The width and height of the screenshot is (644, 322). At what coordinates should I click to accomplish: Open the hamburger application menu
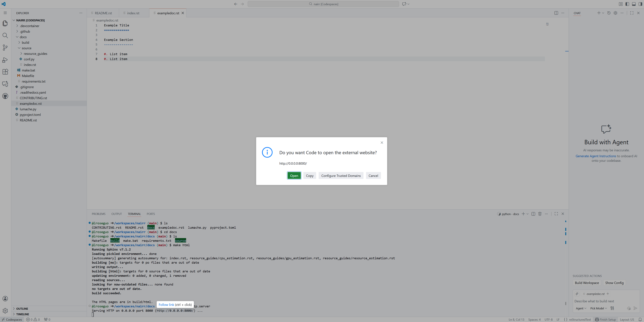(x=5, y=13)
